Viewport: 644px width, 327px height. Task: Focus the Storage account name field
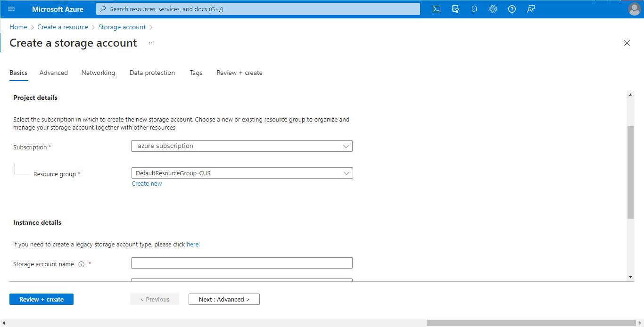pos(242,263)
